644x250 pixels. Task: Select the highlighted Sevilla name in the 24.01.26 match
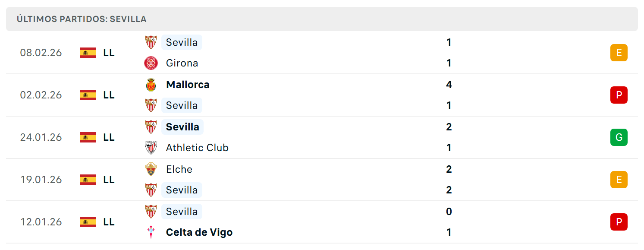point(182,127)
